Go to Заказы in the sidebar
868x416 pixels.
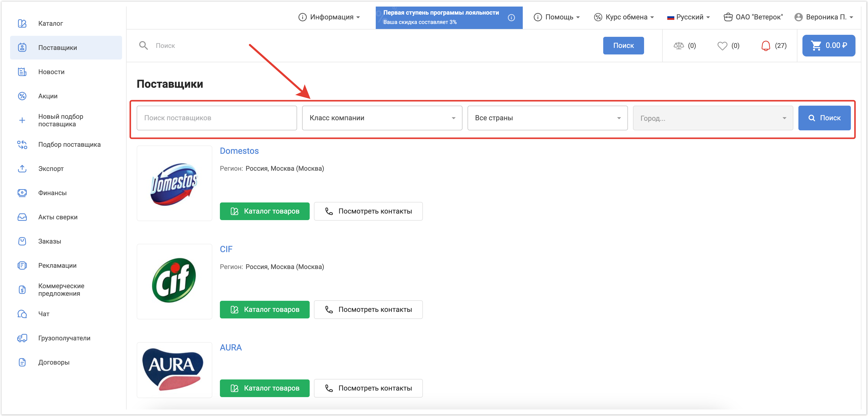click(49, 241)
